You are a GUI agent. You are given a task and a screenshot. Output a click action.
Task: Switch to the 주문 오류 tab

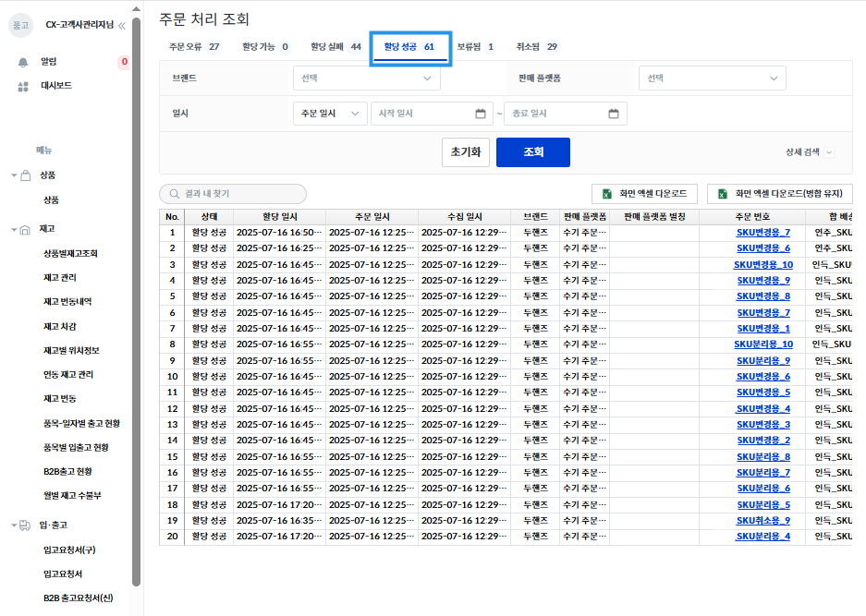point(194,47)
